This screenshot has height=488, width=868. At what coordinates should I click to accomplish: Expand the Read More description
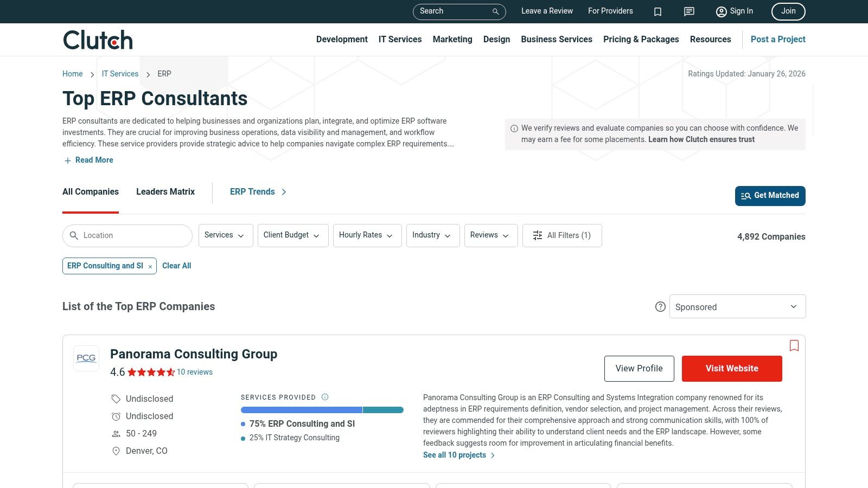click(x=88, y=160)
